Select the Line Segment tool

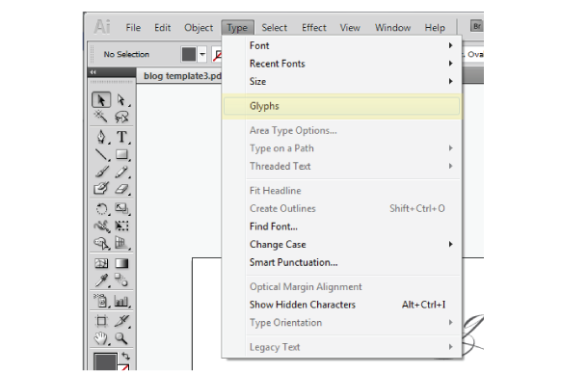click(x=101, y=154)
